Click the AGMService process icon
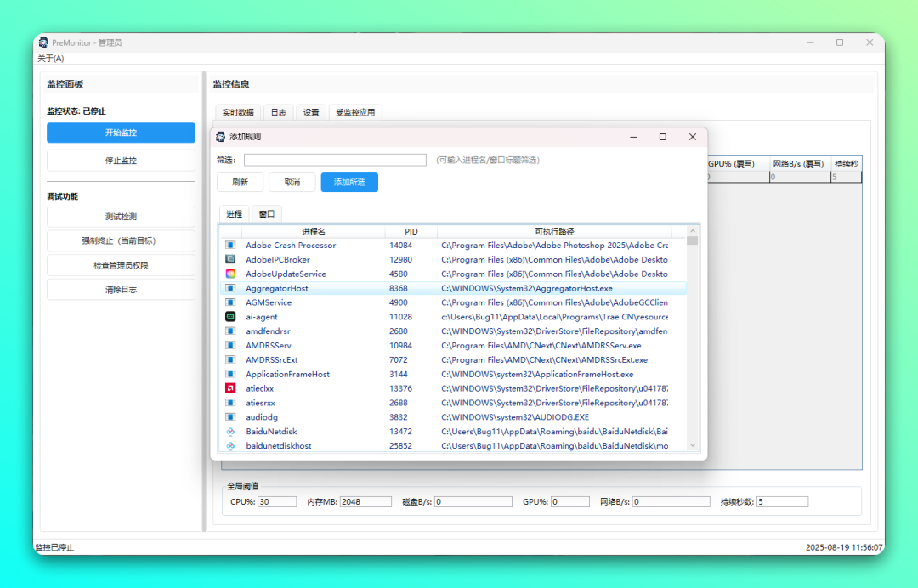 click(x=230, y=302)
